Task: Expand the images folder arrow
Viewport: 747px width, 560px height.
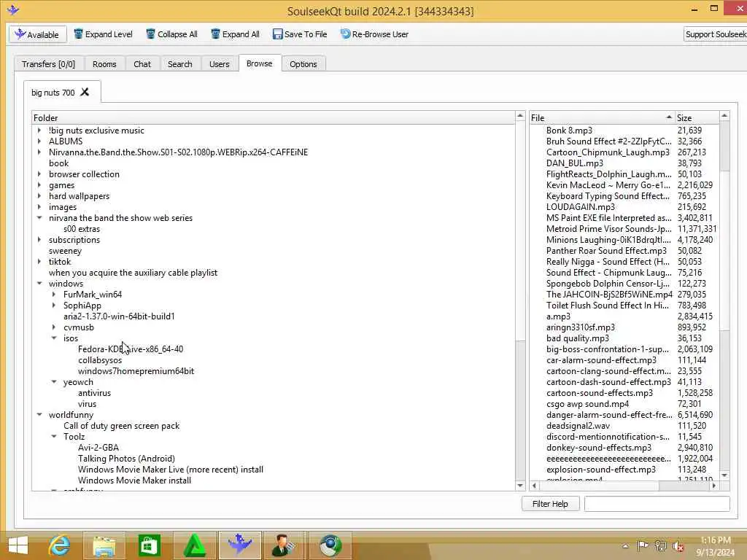Action: click(39, 207)
